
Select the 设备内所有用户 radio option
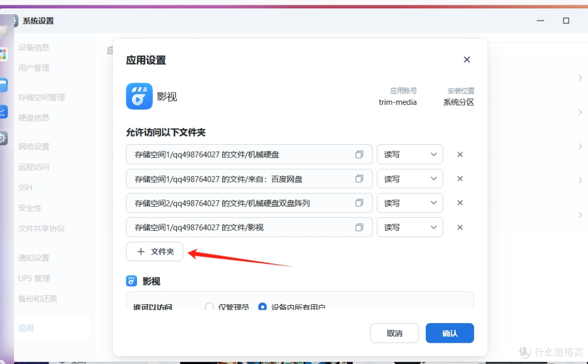coord(262,307)
